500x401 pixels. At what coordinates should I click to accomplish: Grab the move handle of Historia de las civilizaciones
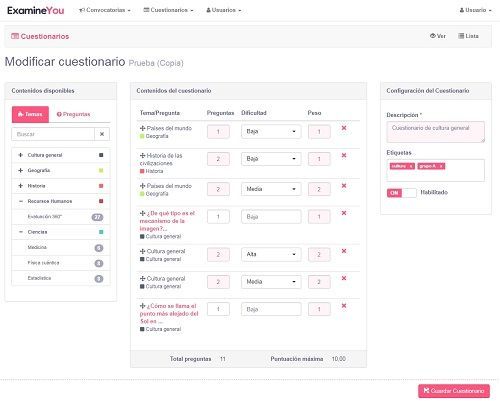pos(143,156)
